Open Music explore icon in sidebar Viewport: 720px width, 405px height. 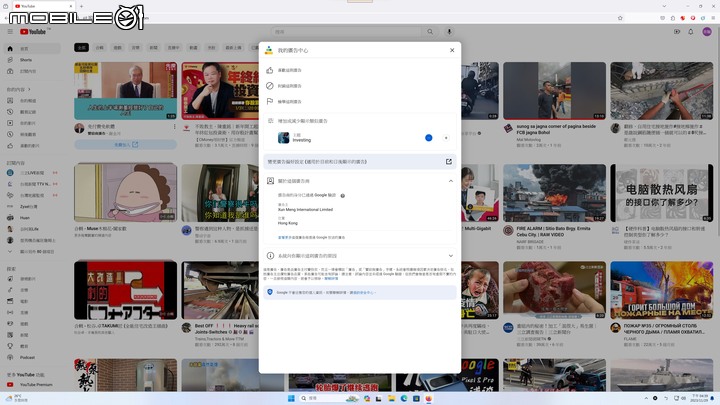pyautogui.click(x=10, y=290)
